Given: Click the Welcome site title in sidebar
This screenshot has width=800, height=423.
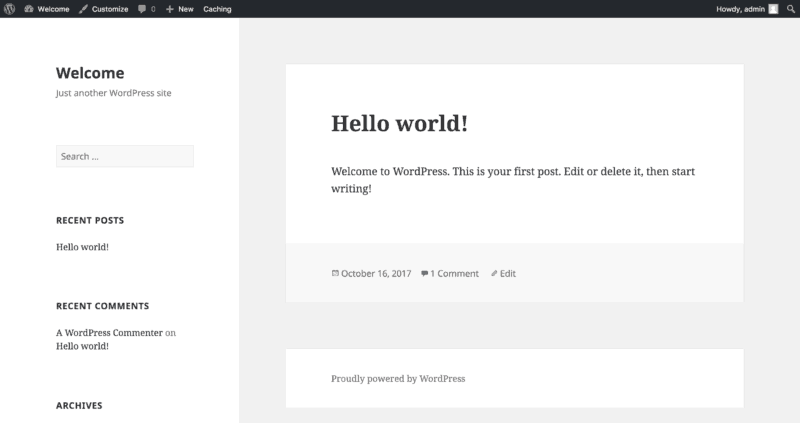Looking at the screenshot, I should coord(90,72).
